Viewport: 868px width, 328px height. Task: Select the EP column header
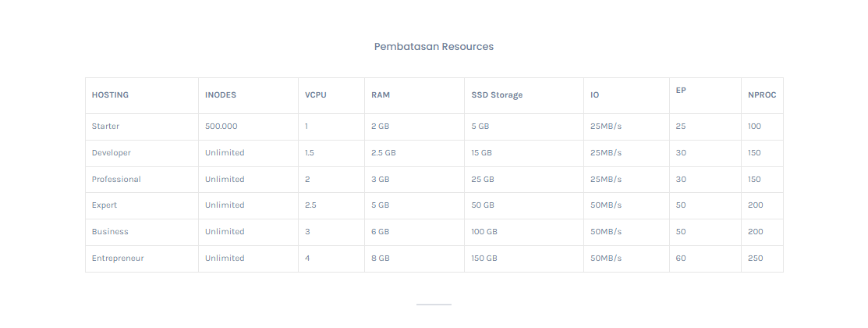coord(681,91)
